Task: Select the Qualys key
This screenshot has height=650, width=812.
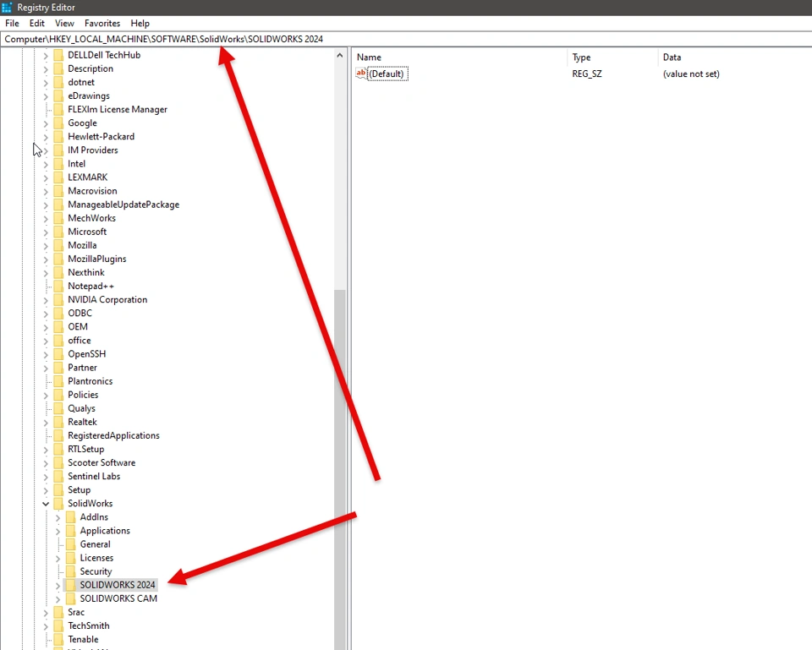Action: click(81, 408)
